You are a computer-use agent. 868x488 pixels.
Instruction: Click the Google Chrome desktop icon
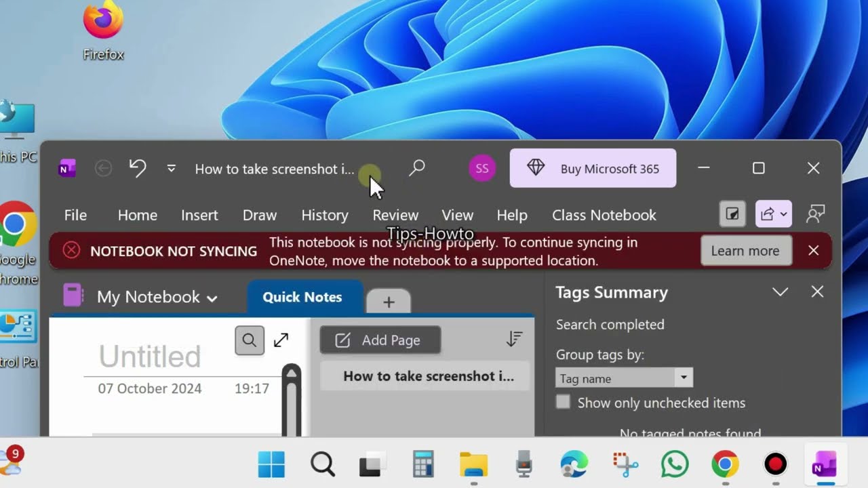[17, 242]
